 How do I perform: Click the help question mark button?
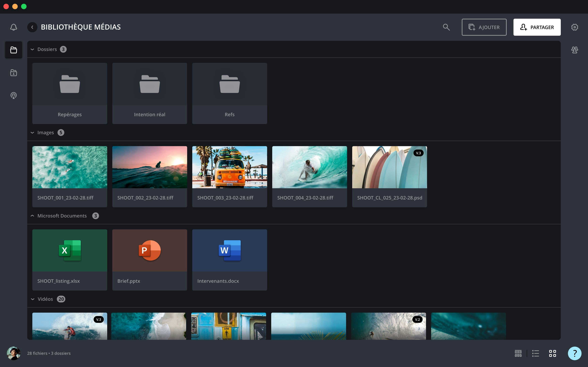point(574,353)
